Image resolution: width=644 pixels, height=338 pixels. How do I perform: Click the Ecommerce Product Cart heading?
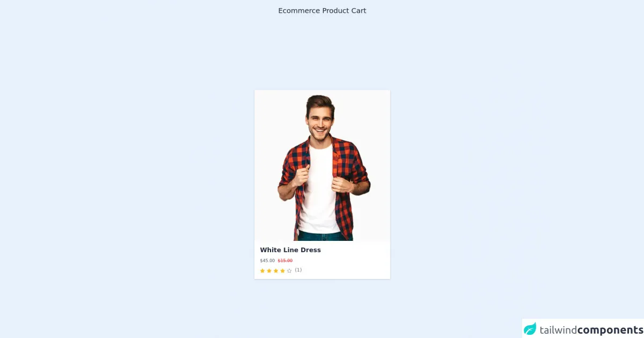pos(322,11)
